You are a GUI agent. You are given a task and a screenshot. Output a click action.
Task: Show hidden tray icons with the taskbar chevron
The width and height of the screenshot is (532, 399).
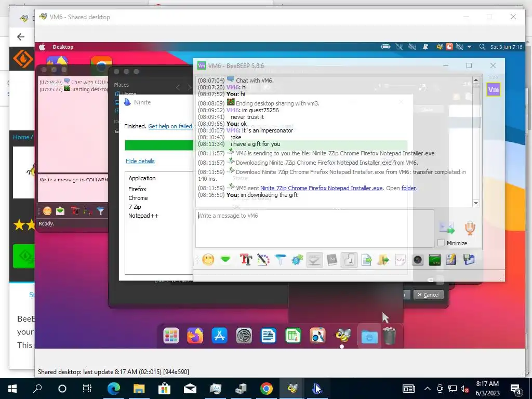click(428, 389)
